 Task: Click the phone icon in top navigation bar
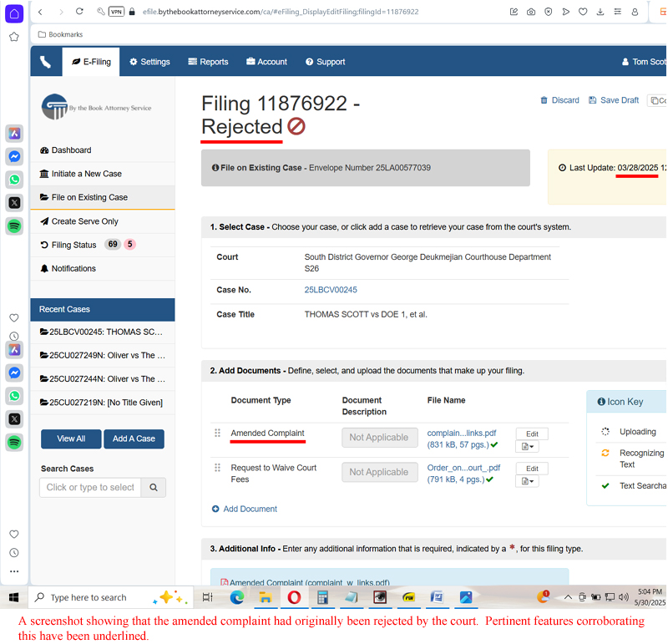(x=45, y=62)
